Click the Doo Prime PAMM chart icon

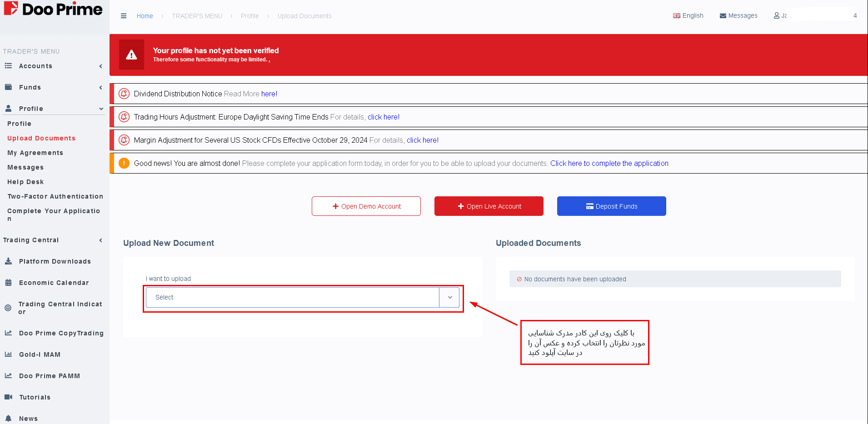click(8, 376)
